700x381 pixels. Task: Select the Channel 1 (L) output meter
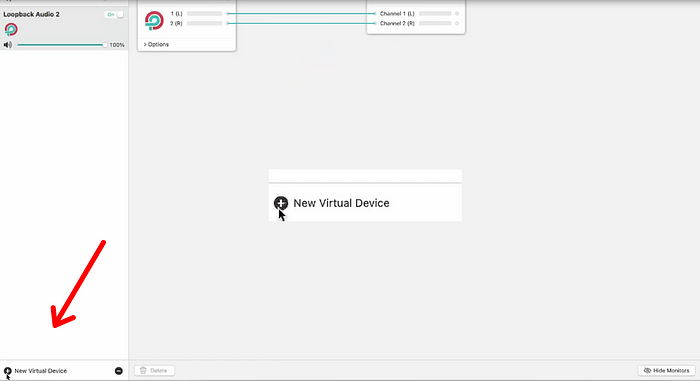(435, 14)
